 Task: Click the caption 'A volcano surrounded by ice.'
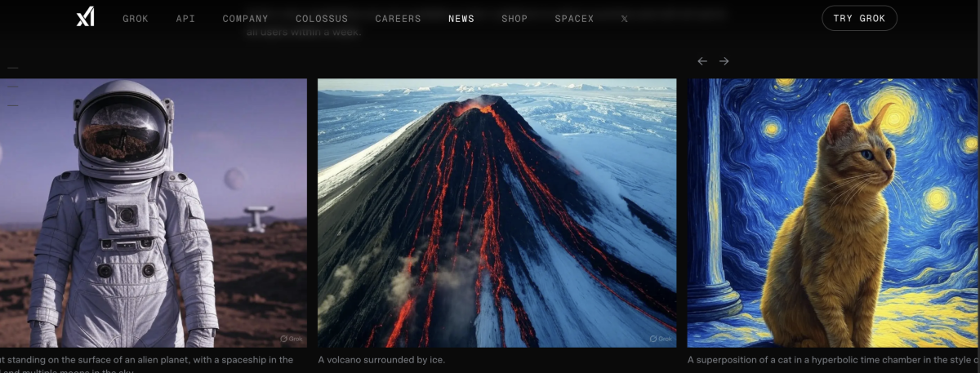(381, 359)
